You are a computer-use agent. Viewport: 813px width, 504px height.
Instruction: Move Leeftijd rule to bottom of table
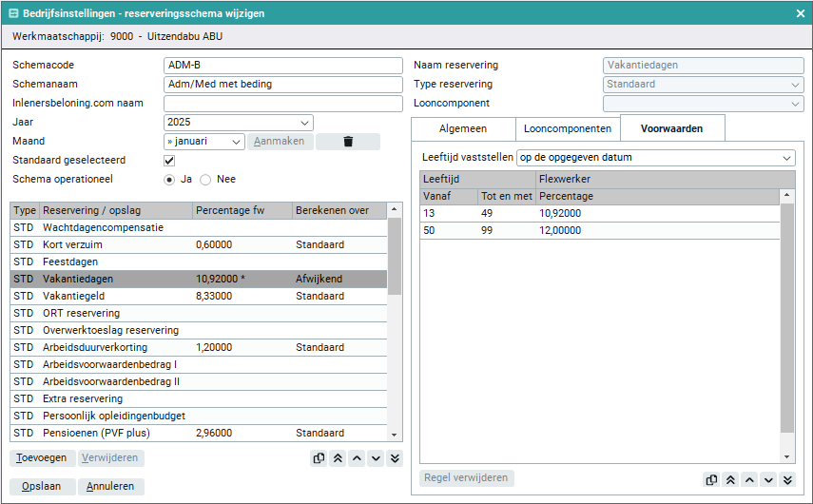[x=787, y=479]
